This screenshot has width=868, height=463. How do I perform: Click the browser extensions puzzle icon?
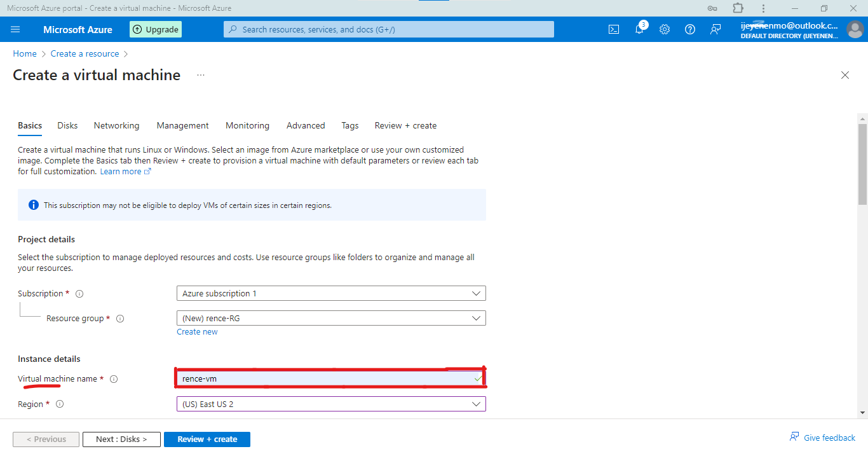click(x=738, y=8)
